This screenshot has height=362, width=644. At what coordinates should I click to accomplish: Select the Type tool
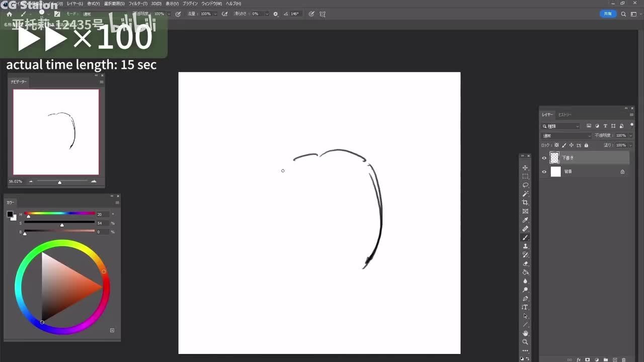[525, 307]
